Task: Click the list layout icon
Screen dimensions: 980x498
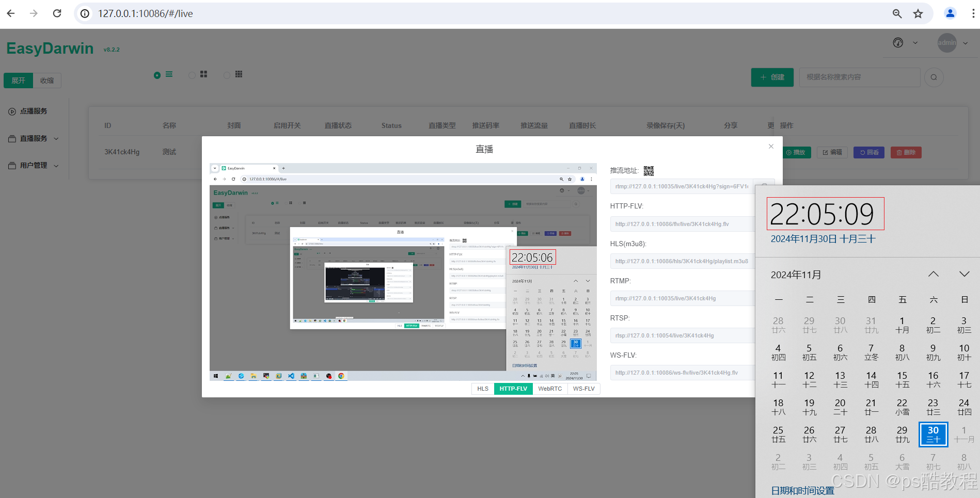Action: (x=169, y=74)
